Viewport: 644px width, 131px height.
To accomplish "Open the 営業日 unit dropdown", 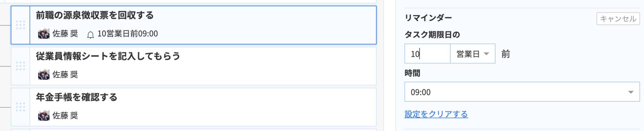I will [x=473, y=54].
